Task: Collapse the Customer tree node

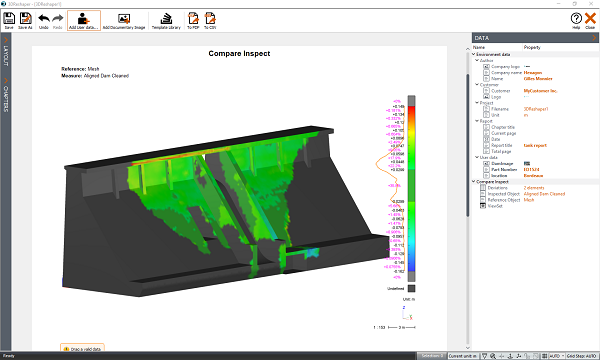Action: pyautogui.click(x=477, y=85)
